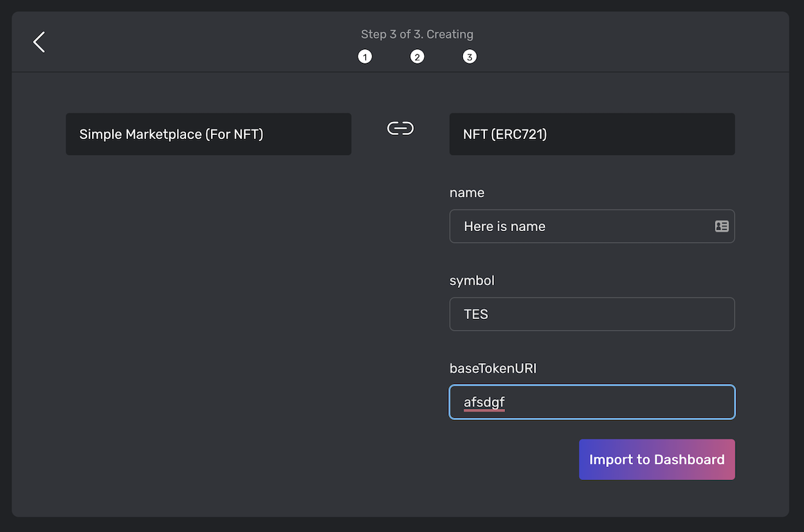This screenshot has height=532, width=804.
Task: Click the 'baseTokenURI' field label
Action: [x=493, y=368]
